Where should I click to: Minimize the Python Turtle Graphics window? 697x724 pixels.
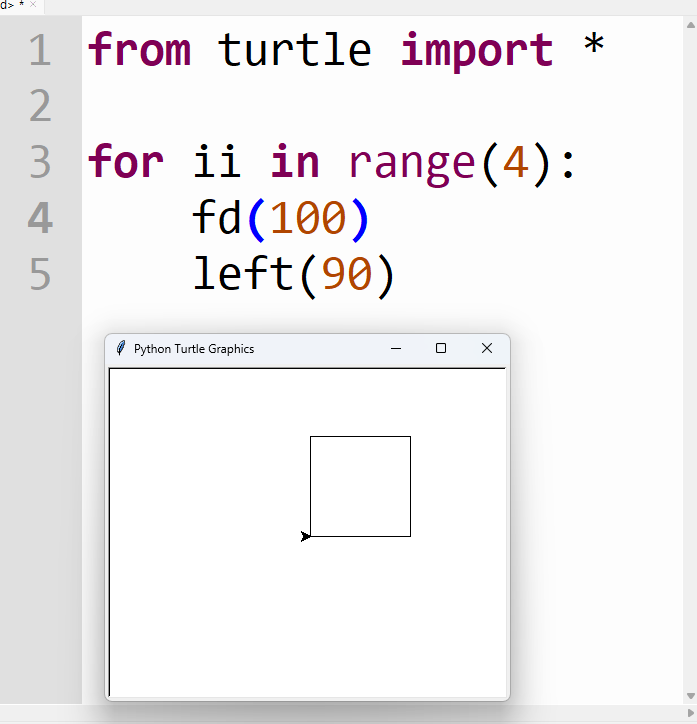click(x=396, y=348)
